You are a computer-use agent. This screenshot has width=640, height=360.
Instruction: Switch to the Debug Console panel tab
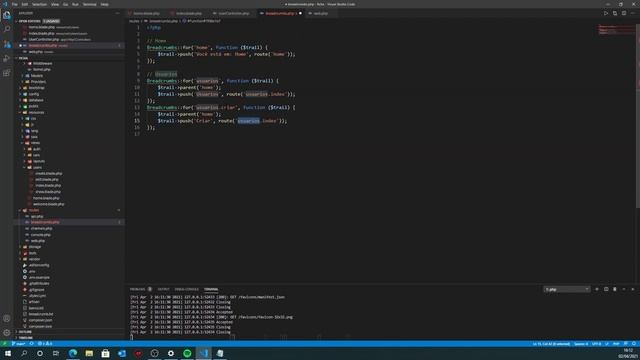[x=187, y=289]
